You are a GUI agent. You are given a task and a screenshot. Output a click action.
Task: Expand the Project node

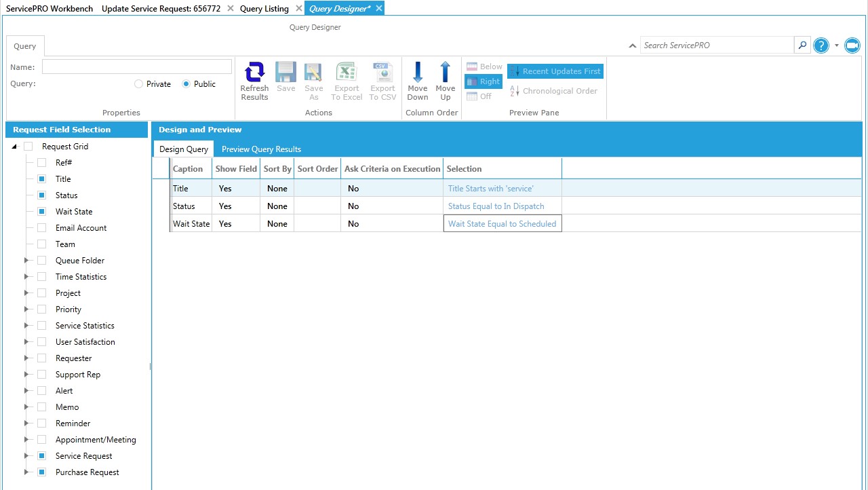tap(27, 293)
